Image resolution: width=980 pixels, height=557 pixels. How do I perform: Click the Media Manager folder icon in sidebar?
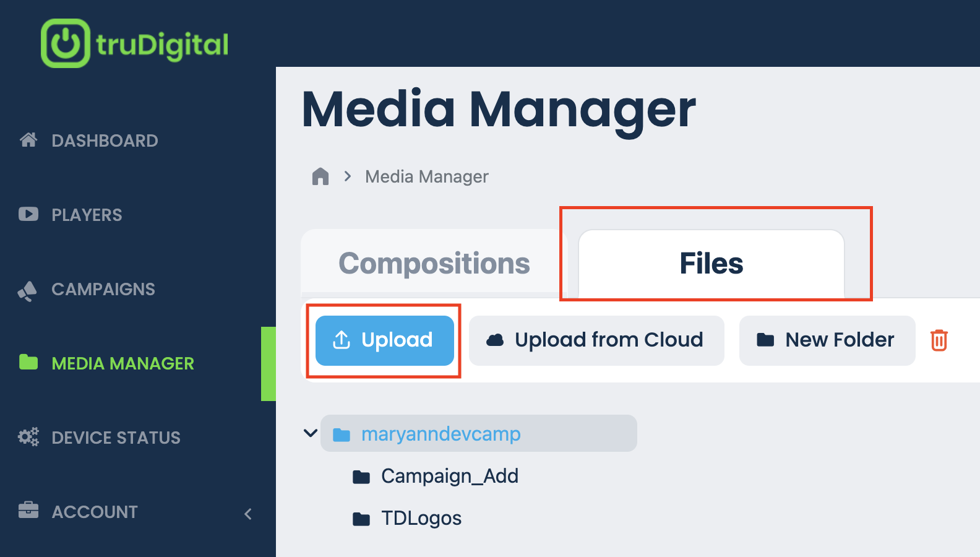[x=28, y=362]
